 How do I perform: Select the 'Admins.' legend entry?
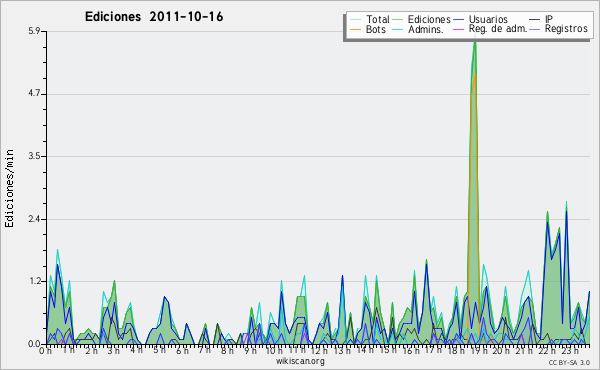418,29
